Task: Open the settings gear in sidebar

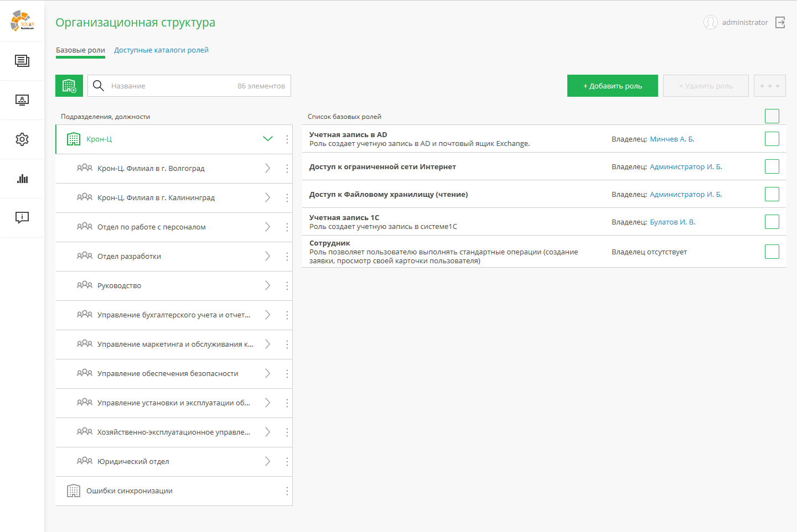Action: (x=22, y=139)
